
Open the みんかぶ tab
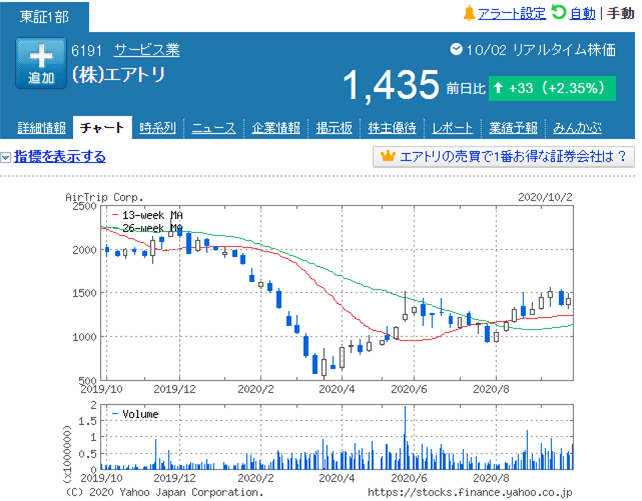click(x=577, y=128)
